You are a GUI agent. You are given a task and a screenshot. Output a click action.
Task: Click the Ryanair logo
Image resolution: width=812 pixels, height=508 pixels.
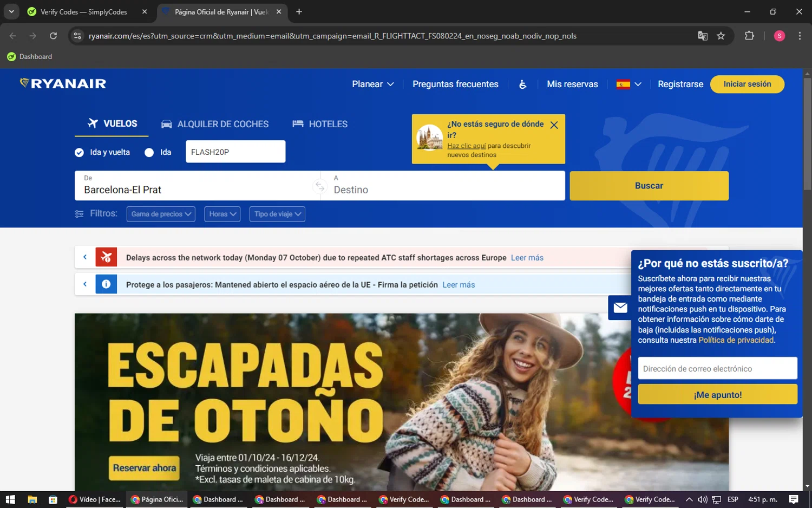tap(63, 83)
